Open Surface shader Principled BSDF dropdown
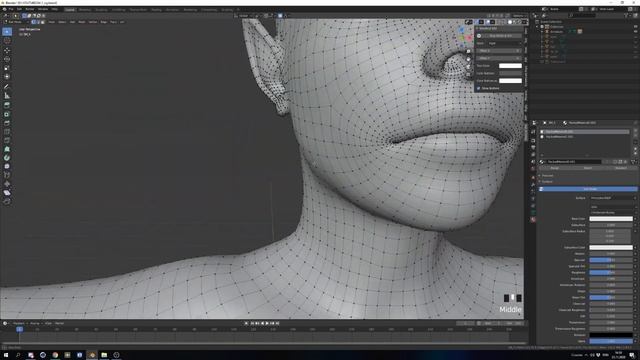The width and height of the screenshot is (640, 360). 612,198
